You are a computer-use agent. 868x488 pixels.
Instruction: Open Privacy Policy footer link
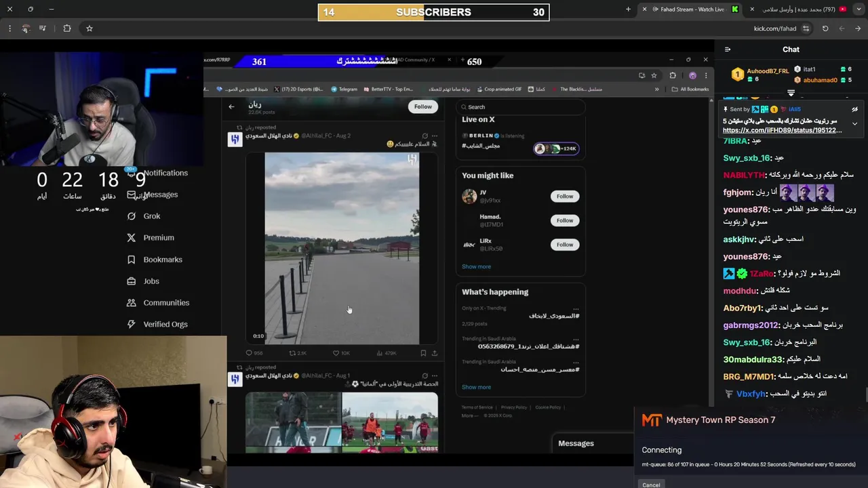pos(513,407)
